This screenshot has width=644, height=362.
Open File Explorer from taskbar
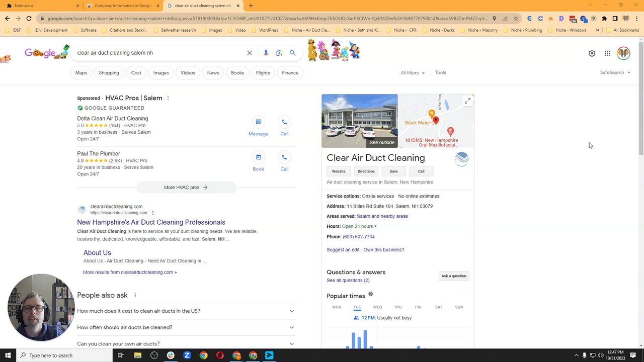[x=137, y=355]
